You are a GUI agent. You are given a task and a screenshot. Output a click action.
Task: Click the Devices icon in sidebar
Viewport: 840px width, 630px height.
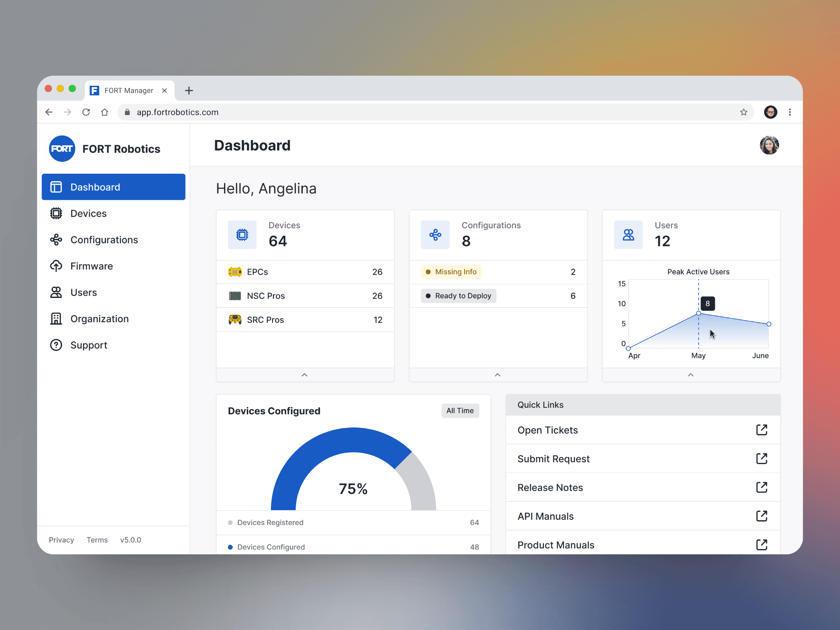point(56,213)
